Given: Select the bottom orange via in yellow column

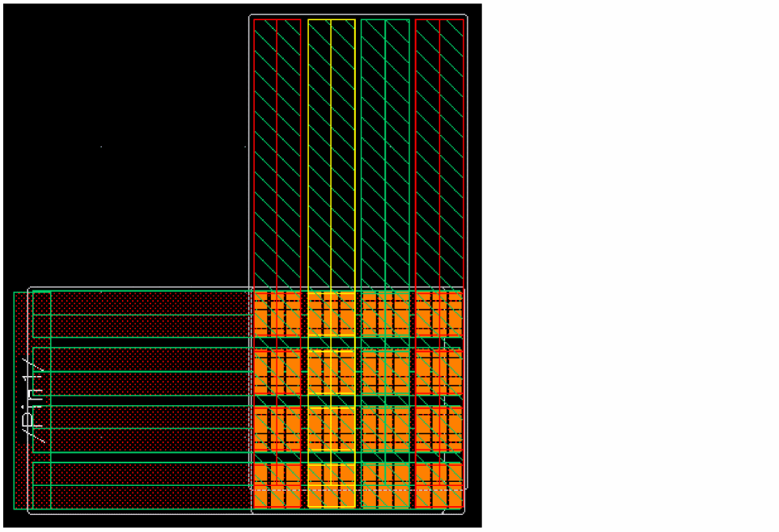Looking at the screenshot, I should click(x=332, y=485).
